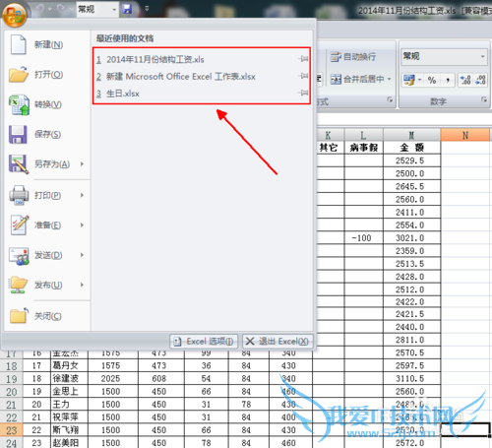This screenshot has width=492, height=448.
Task: Select 关闭(C) menu item
Action: click(47, 316)
